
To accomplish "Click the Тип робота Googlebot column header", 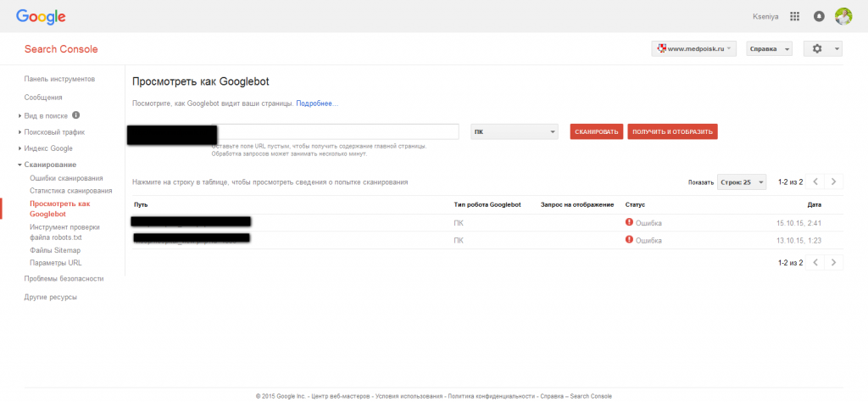I will pyautogui.click(x=487, y=205).
